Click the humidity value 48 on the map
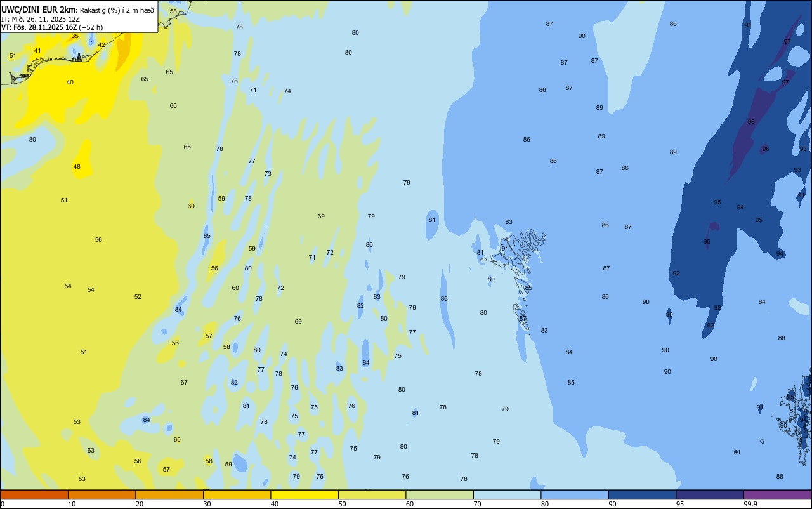 click(77, 167)
